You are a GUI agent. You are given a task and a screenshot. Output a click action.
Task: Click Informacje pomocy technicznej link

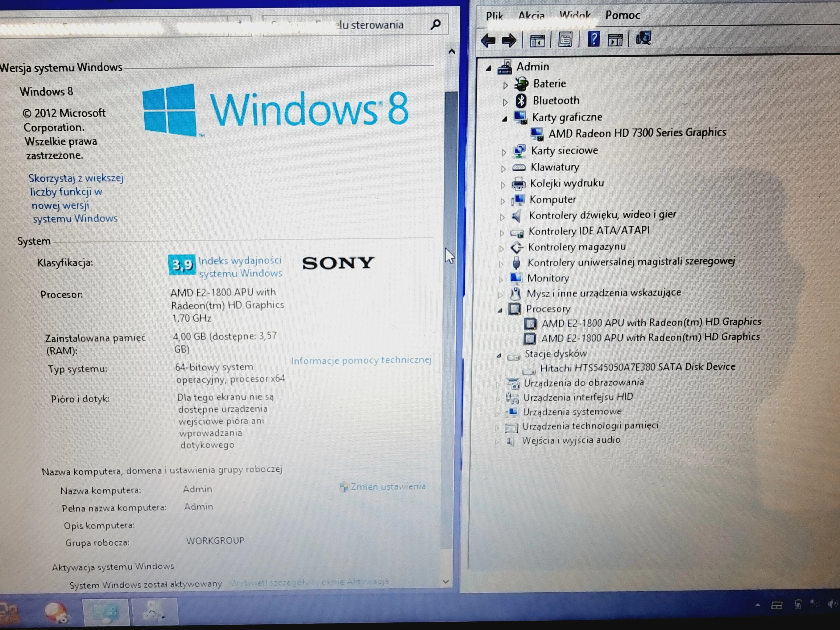(x=361, y=360)
